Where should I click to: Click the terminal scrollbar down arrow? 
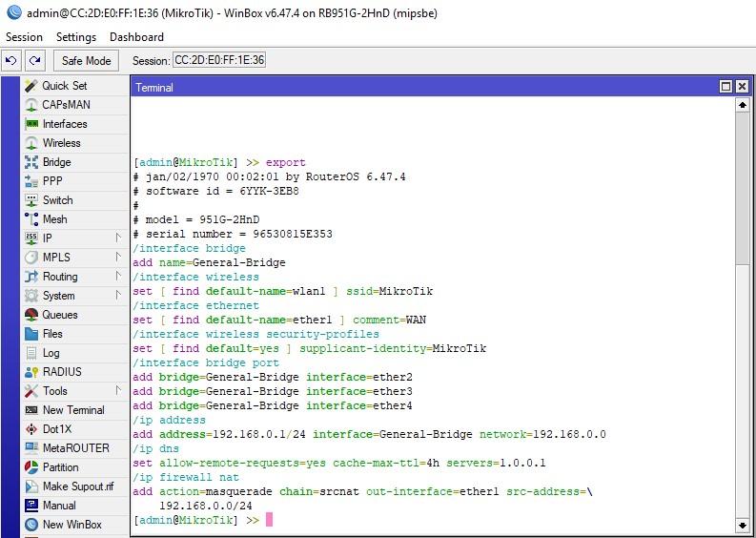(x=743, y=524)
